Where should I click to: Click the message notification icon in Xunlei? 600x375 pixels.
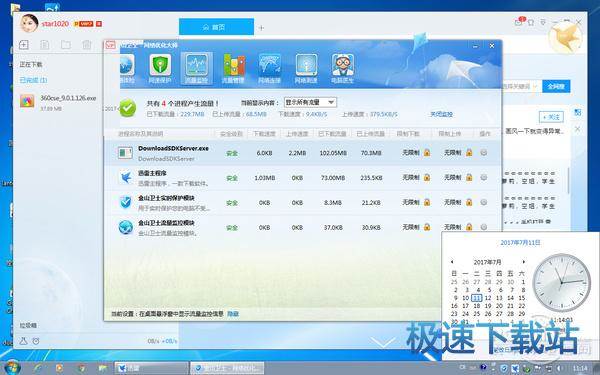coord(519,22)
